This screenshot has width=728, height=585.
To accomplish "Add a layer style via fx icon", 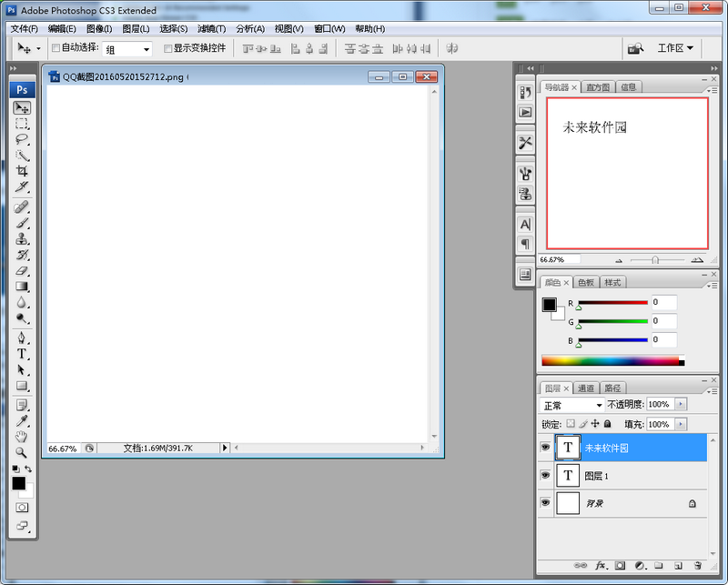I will tap(601, 565).
